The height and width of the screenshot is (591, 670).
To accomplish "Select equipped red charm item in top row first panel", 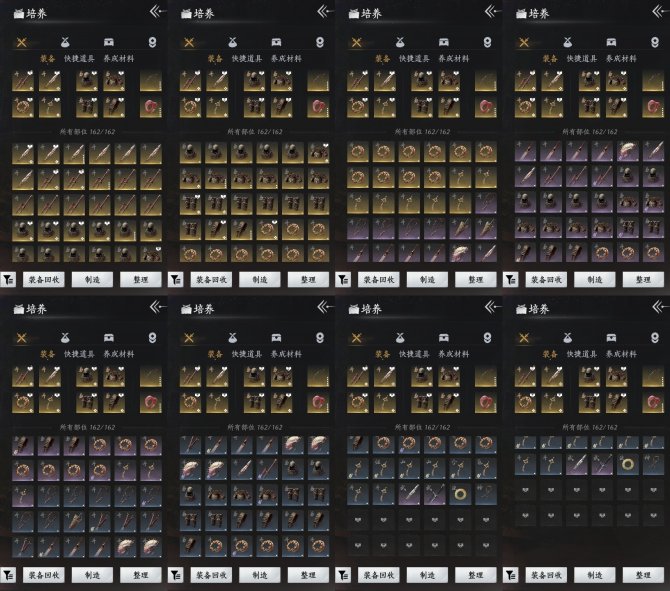I will tap(151, 106).
